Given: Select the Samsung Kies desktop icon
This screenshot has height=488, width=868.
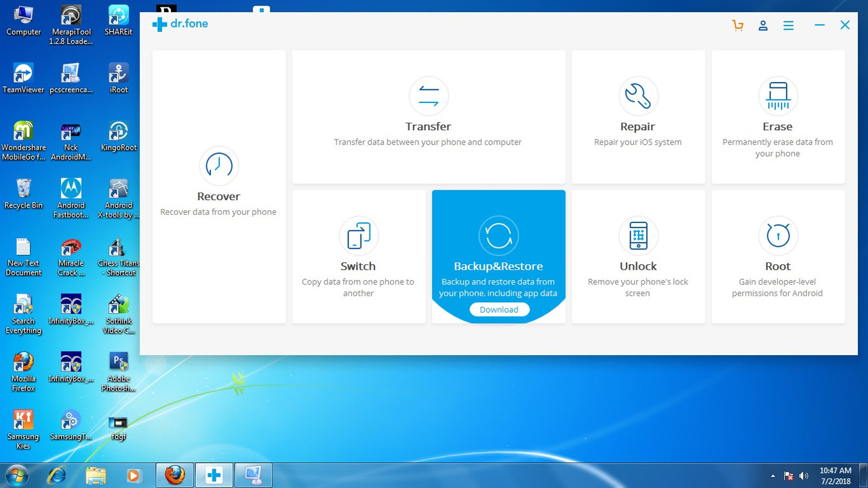Looking at the screenshot, I should 23,430.
